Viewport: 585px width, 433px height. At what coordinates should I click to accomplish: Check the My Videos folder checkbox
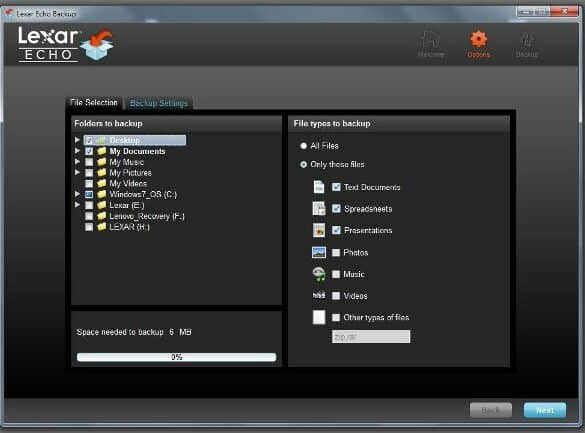coord(89,183)
